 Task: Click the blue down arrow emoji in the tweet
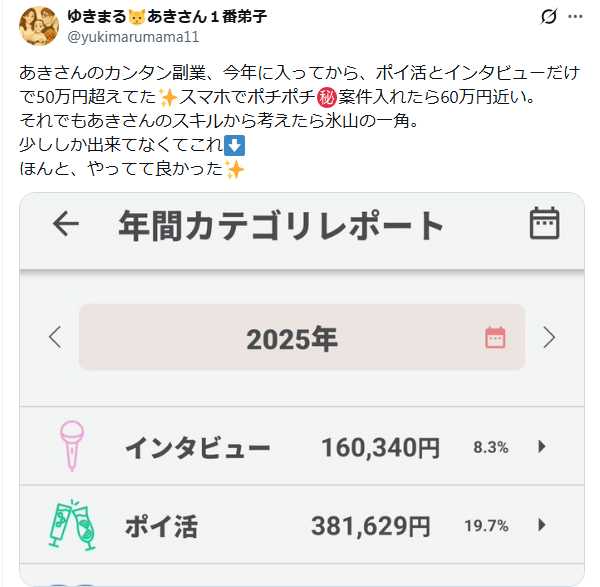click(237, 146)
